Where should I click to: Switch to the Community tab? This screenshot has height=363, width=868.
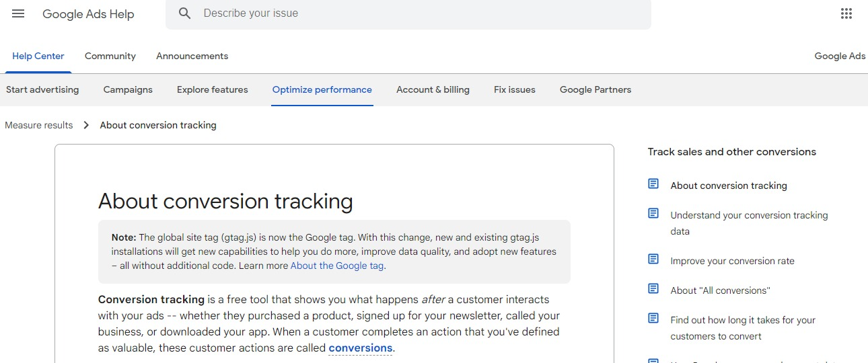pyautogui.click(x=110, y=56)
